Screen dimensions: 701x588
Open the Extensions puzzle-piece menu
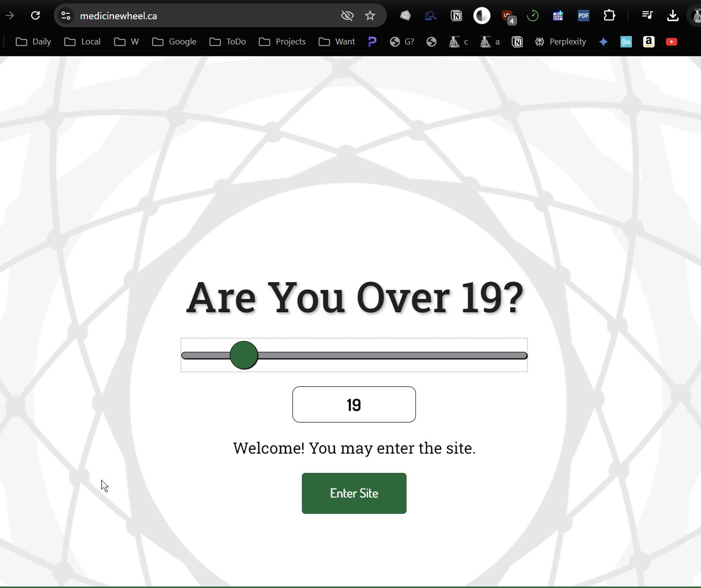pyautogui.click(x=609, y=16)
